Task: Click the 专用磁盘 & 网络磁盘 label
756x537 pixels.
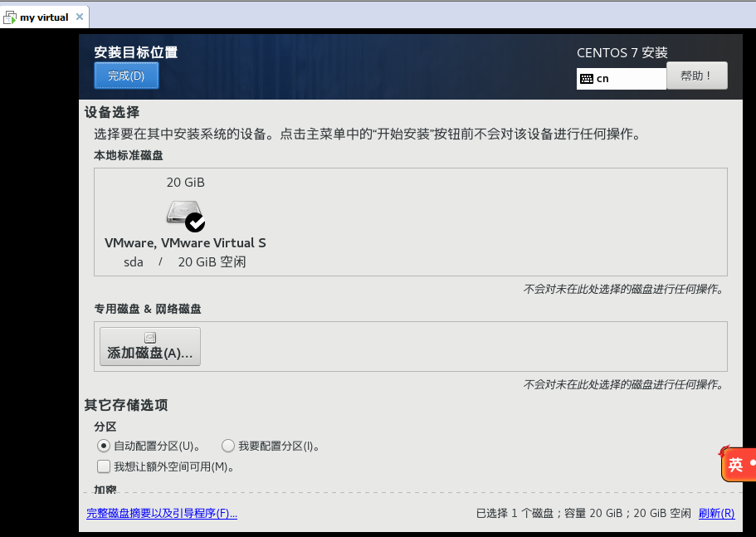Action: click(x=148, y=309)
